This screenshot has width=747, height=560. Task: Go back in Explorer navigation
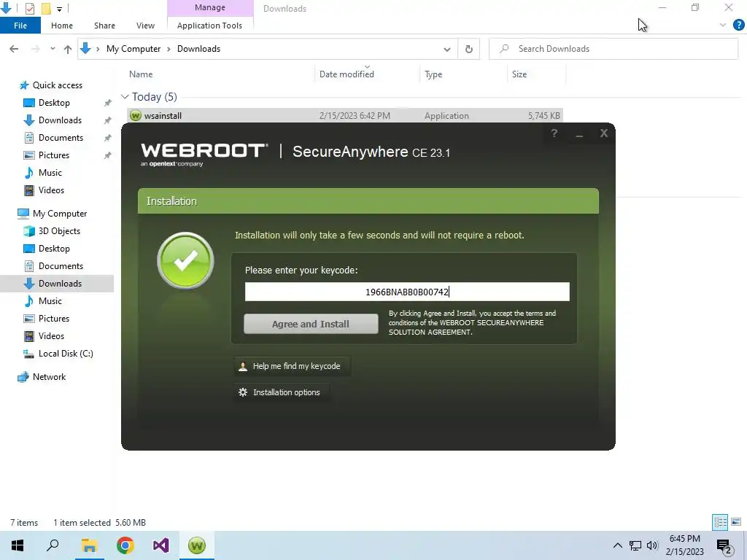(14, 49)
